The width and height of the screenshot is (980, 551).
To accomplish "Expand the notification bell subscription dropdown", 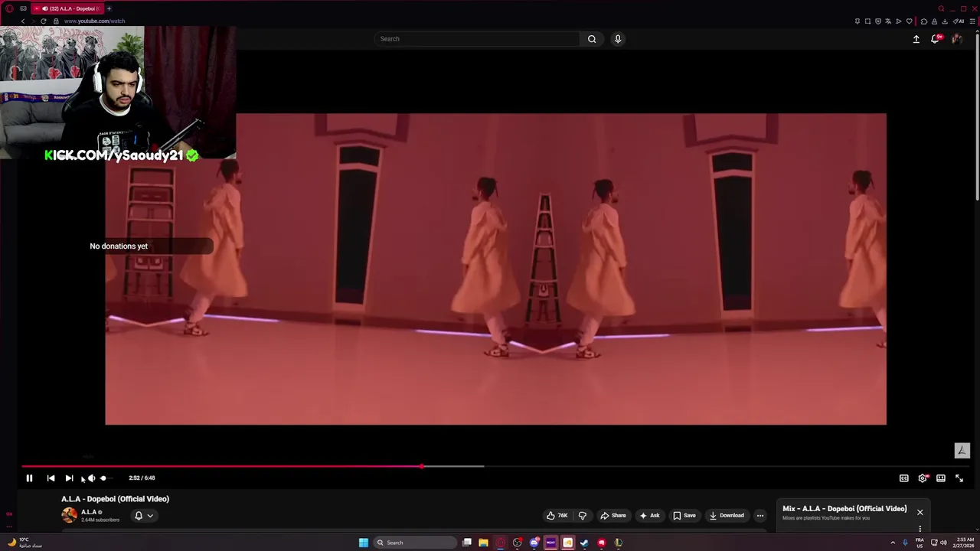I will click(144, 516).
